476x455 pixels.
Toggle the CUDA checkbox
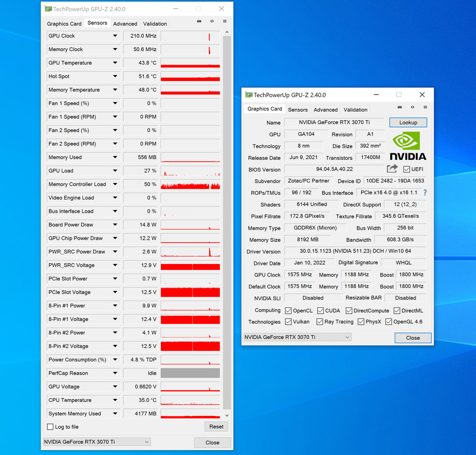click(x=321, y=311)
